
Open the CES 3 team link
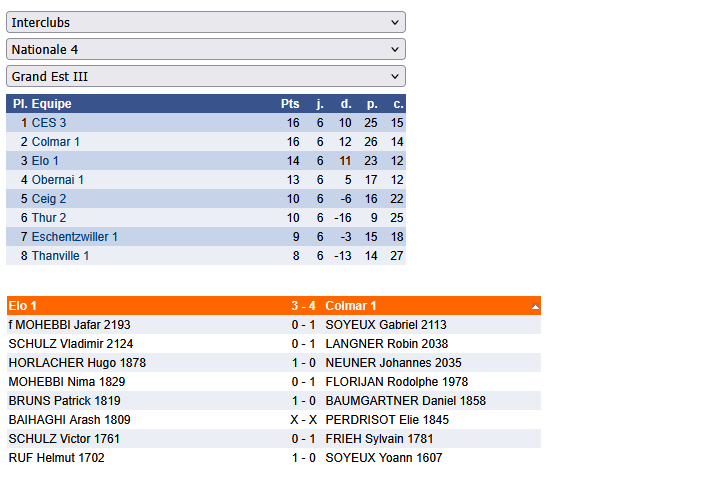click(x=49, y=123)
